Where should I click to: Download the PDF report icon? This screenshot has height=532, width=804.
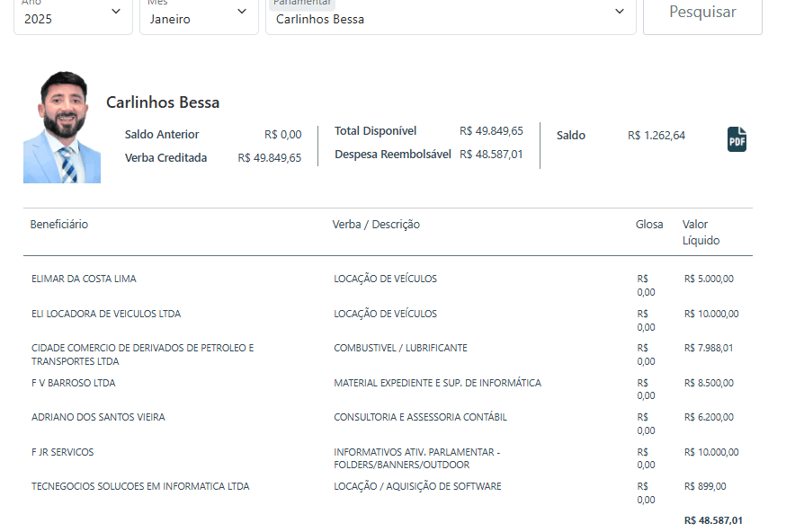[737, 139]
